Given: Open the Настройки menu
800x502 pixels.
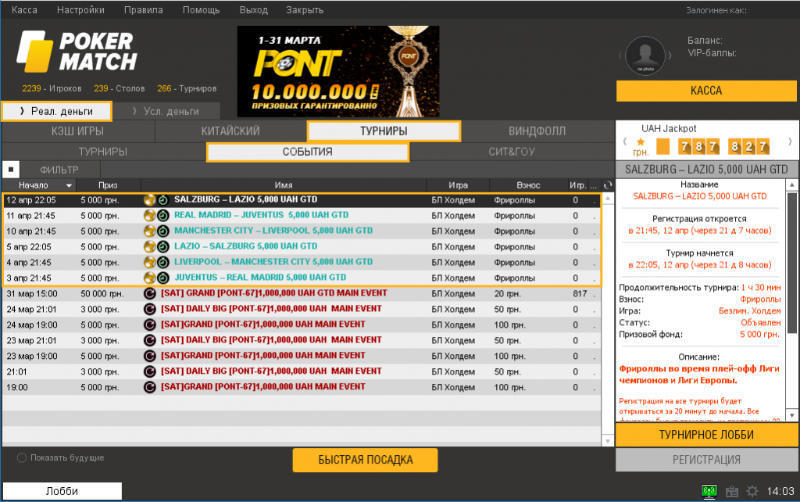Looking at the screenshot, I should coord(80,9).
